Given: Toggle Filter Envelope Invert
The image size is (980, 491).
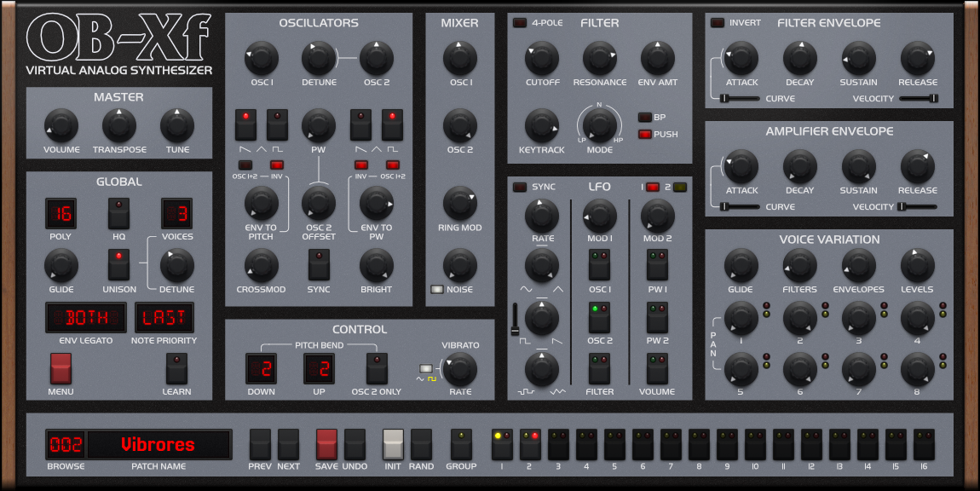Looking at the screenshot, I should (x=718, y=23).
